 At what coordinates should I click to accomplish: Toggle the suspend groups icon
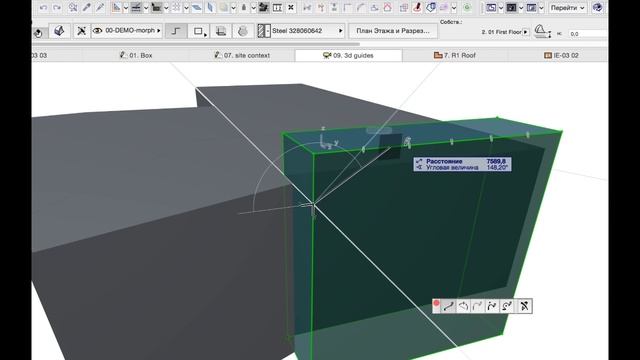pos(263,7)
